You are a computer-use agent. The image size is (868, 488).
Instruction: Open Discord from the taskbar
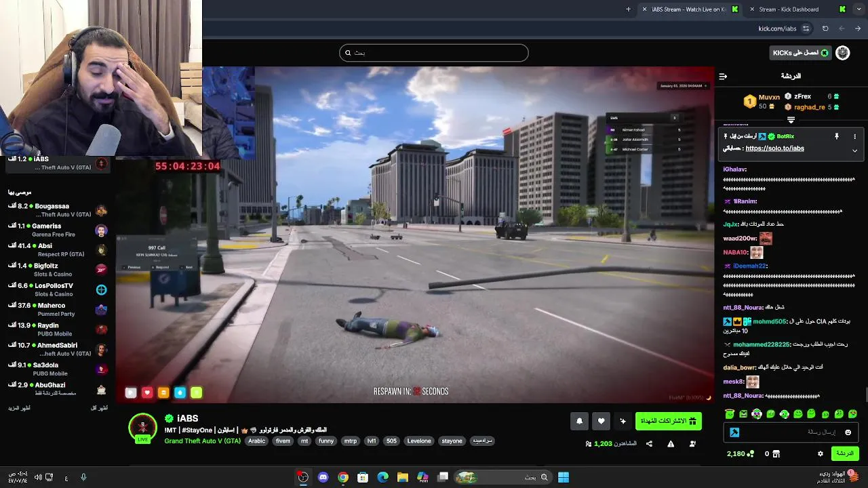323,477
